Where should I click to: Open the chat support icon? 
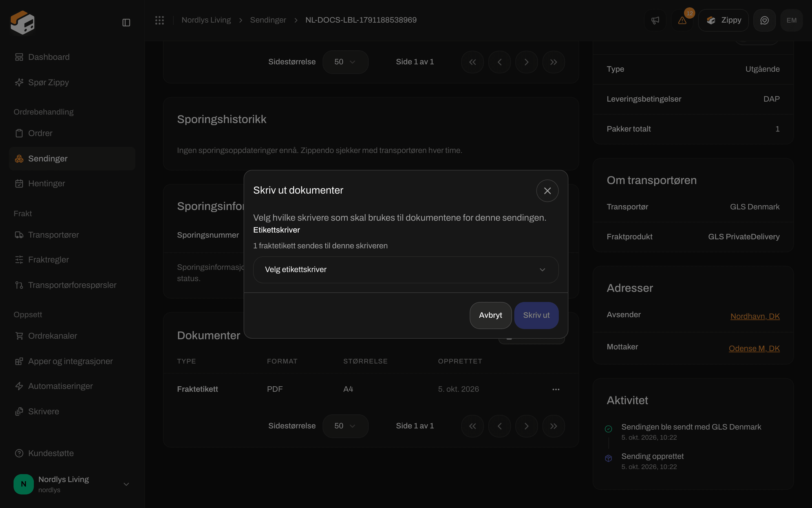[x=764, y=21]
